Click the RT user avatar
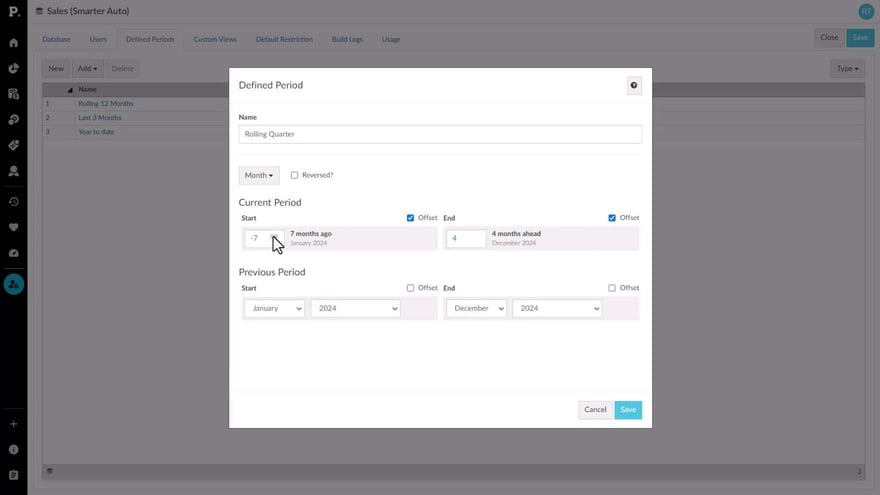Viewport: 880px width, 495px height. [866, 11]
